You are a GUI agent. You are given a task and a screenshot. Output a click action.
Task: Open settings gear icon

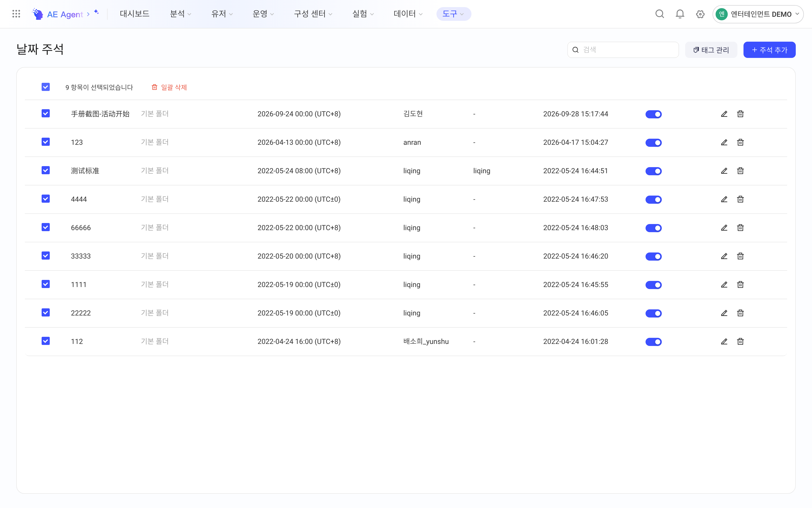tap(700, 14)
